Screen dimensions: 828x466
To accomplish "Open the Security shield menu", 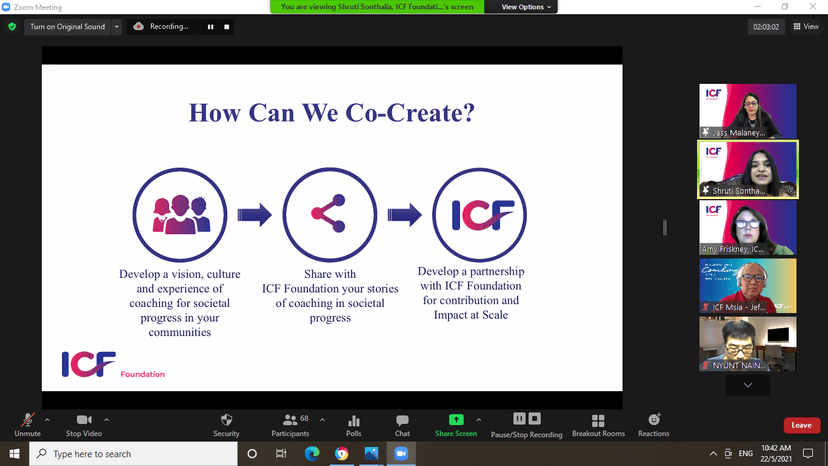I will click(x=227, y=425).
